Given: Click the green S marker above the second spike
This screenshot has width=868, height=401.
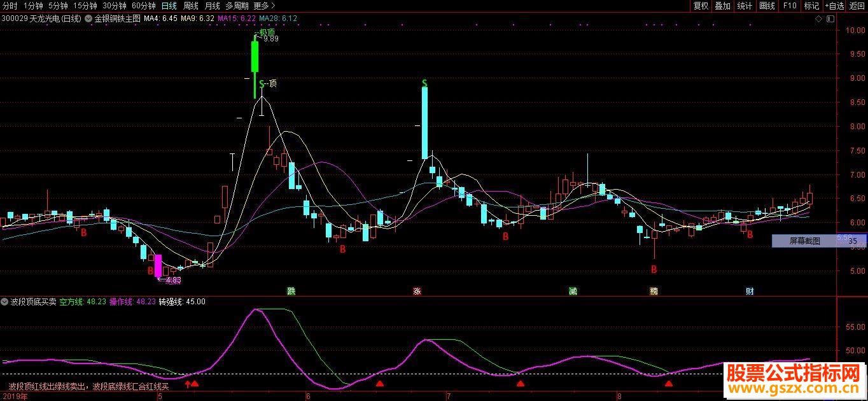Looking at the screenshot, I should [x=424, y=83].
